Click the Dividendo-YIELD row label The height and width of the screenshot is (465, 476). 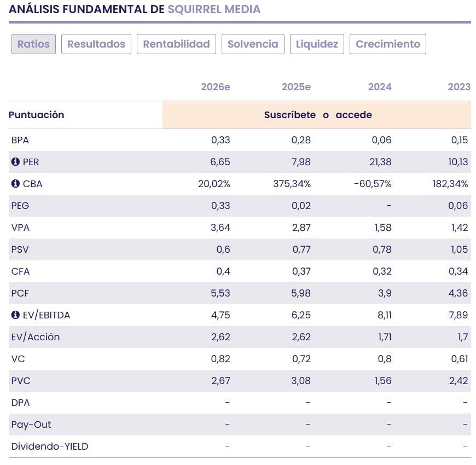pos(50,446)
